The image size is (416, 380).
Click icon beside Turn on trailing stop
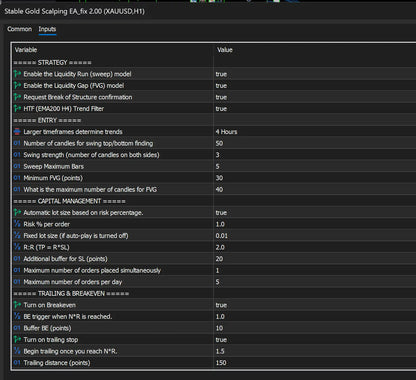pyautogui.click(x=17, y=340)
